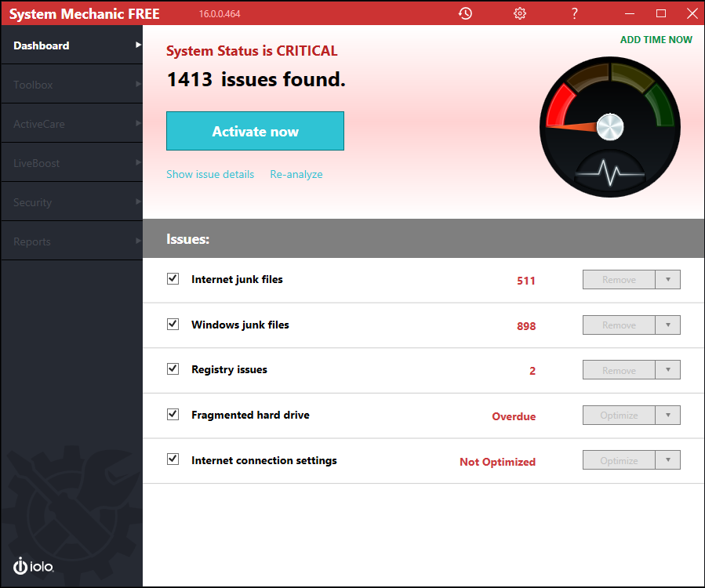The width and height of the screenshot is (705, 588).
Task: Click the system status gauge
Action: pos(609,127)
